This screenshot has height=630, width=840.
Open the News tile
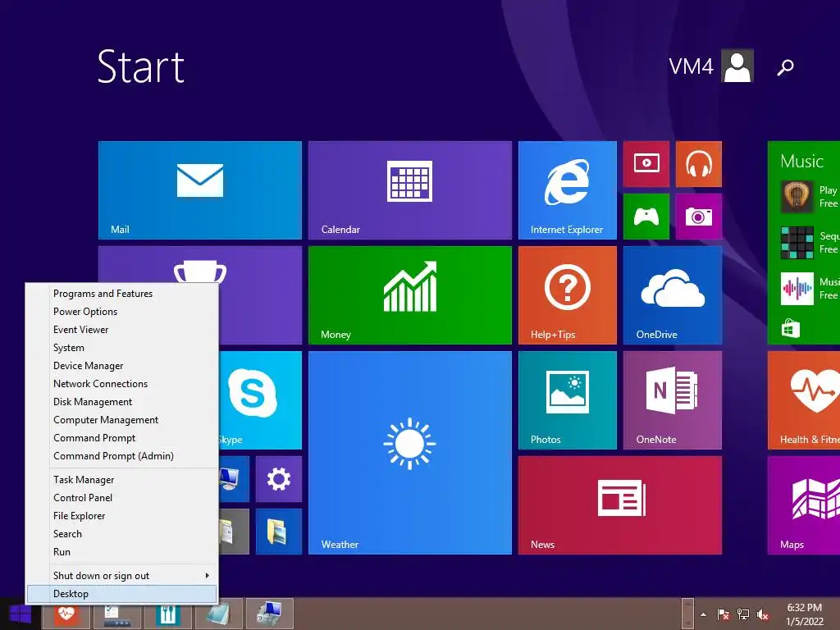coord(620,505)
